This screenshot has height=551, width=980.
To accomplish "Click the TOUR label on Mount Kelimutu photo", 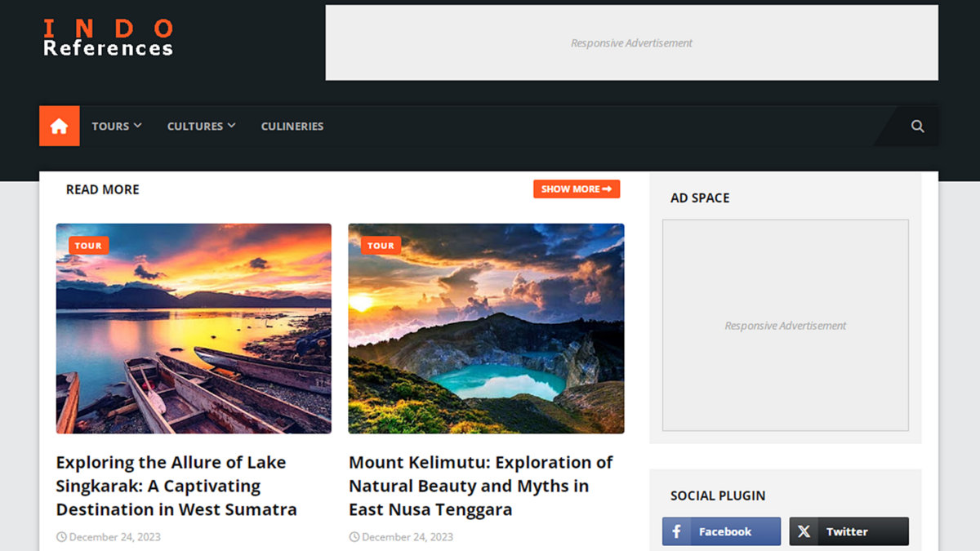I will pyautogui.click(x=380, y=245).
